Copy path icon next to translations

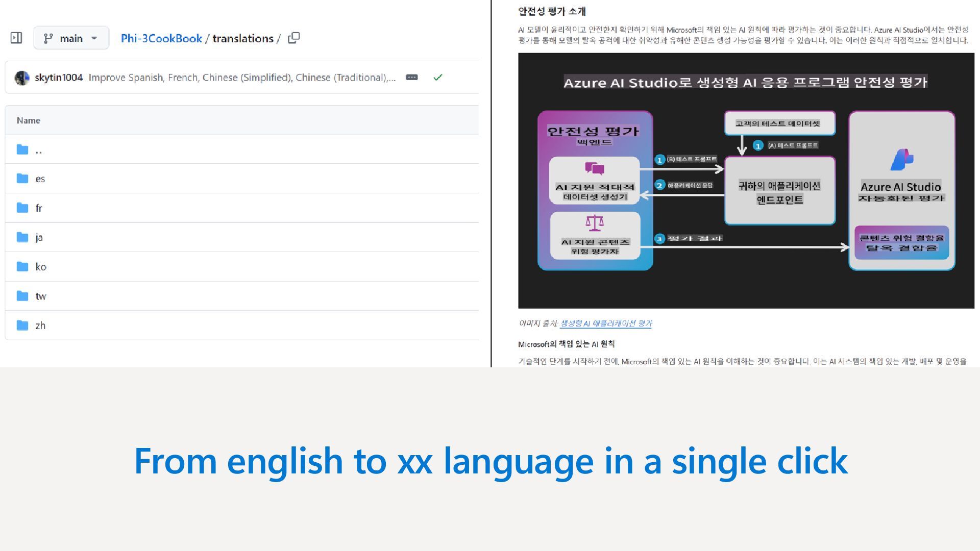point(293,38)
